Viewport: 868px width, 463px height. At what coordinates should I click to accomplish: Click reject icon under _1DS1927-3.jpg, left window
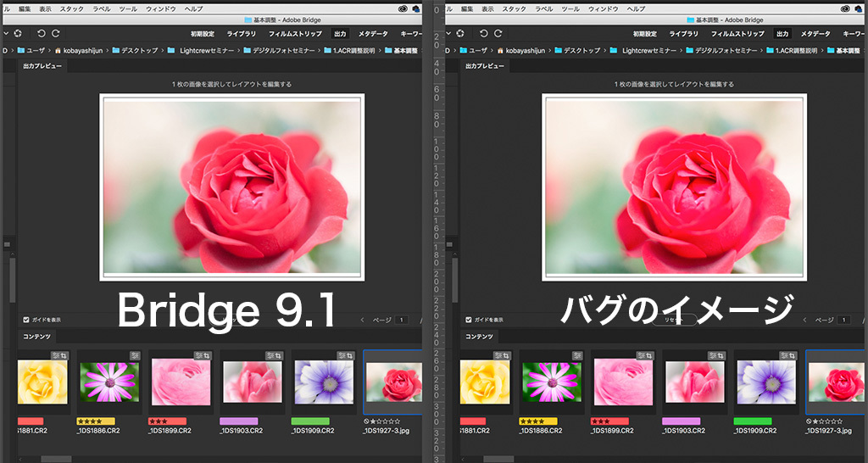(x=366, y=421)
